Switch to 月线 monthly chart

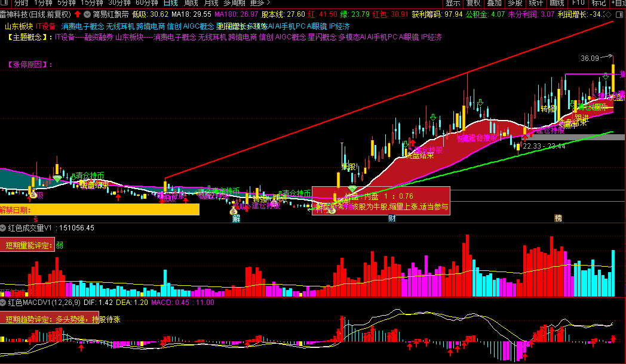[x=211, y=3]
